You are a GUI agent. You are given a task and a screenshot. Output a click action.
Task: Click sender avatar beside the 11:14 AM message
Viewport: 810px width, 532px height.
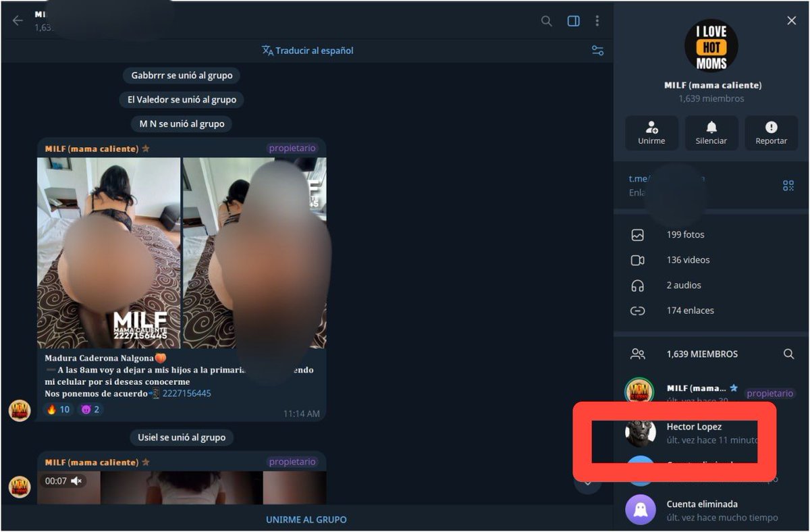[x=20, y=410]
